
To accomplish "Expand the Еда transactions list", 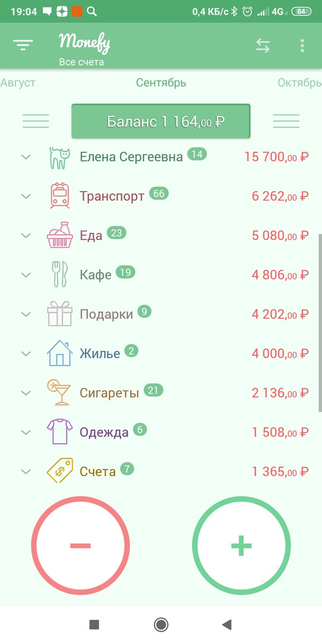I will click(x=25, y=235).
